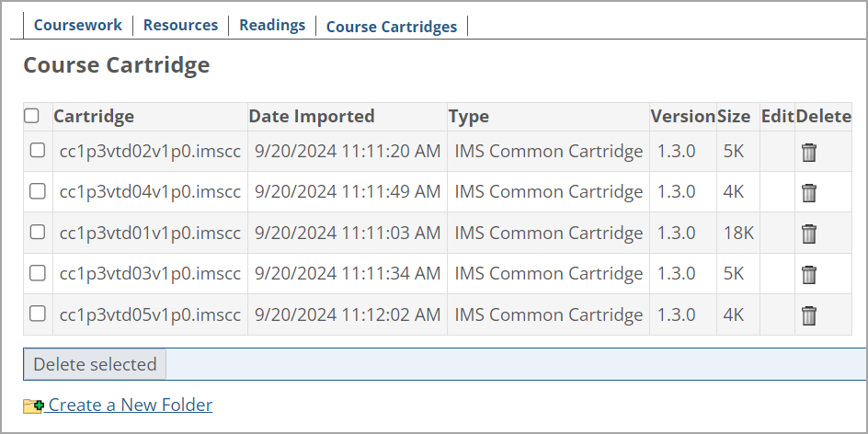The width and height of the screenshot is (868, 434).
Task: Click trash can beside cc1p3vtd05v1p0.imscc
Action: 809,315
